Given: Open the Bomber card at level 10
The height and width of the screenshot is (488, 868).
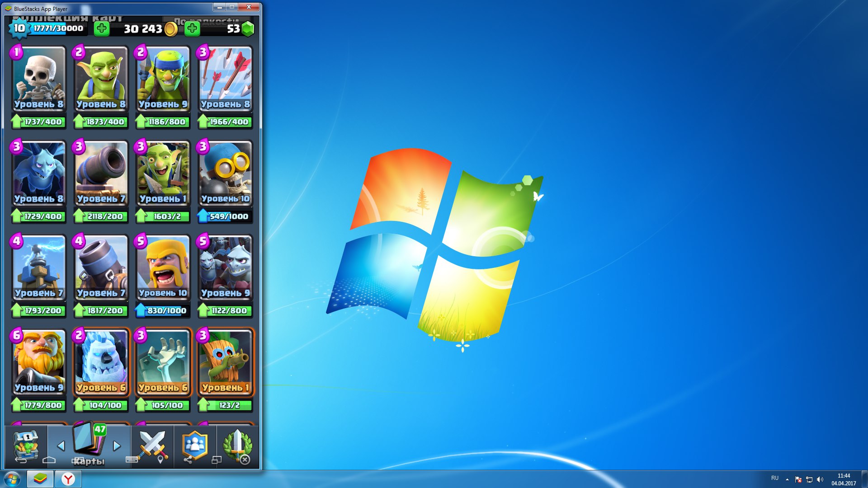Looking at the screenshot, I should (225, 174).
